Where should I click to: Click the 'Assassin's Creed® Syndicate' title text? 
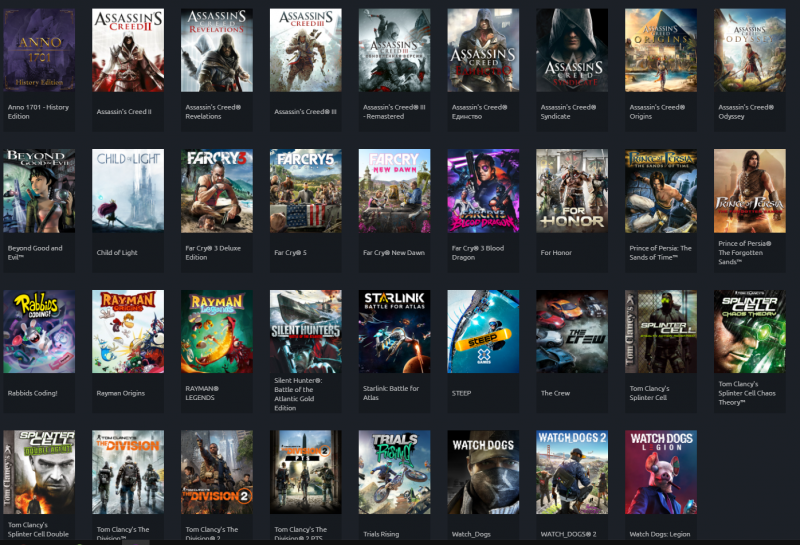(568, 111)
